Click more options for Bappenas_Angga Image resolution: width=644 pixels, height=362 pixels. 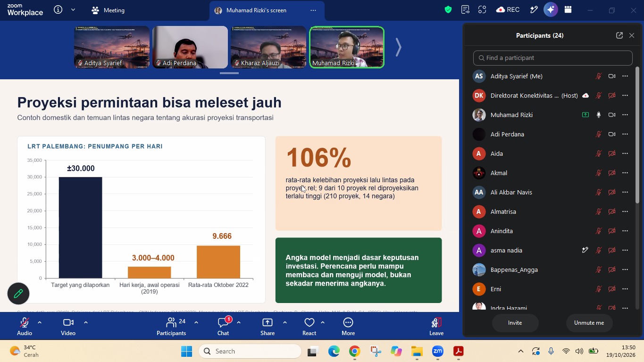click(x=625, y=269)
